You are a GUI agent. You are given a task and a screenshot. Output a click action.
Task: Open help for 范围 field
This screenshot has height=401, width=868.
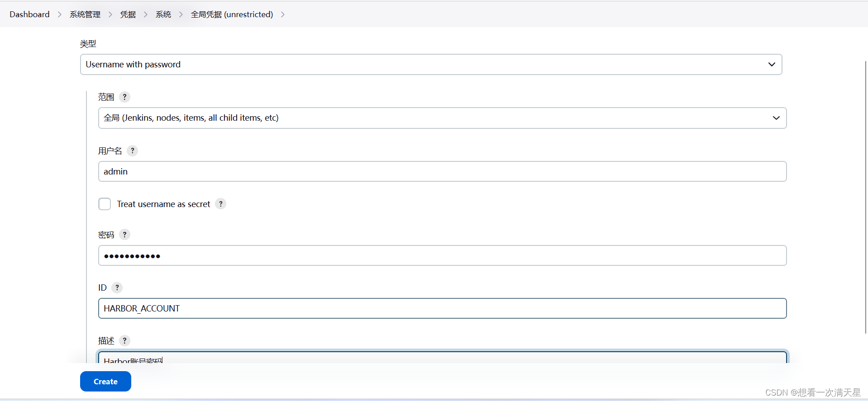tap(124, 97)
